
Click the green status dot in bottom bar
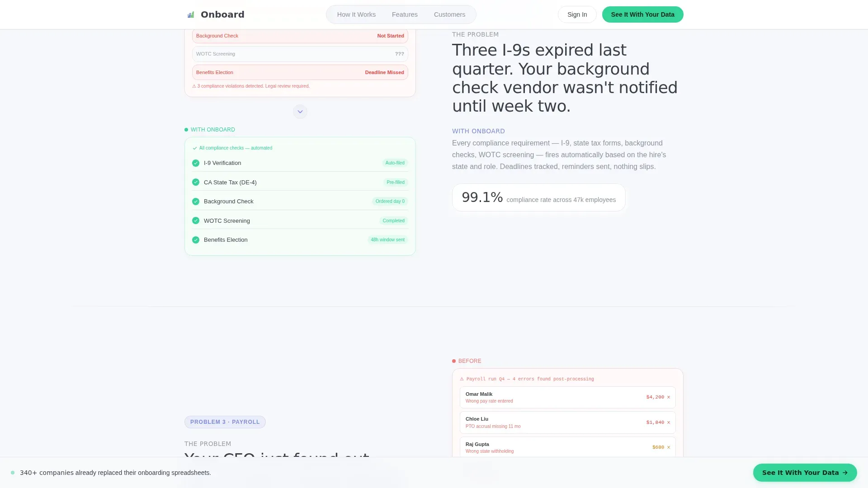(13, 473)
